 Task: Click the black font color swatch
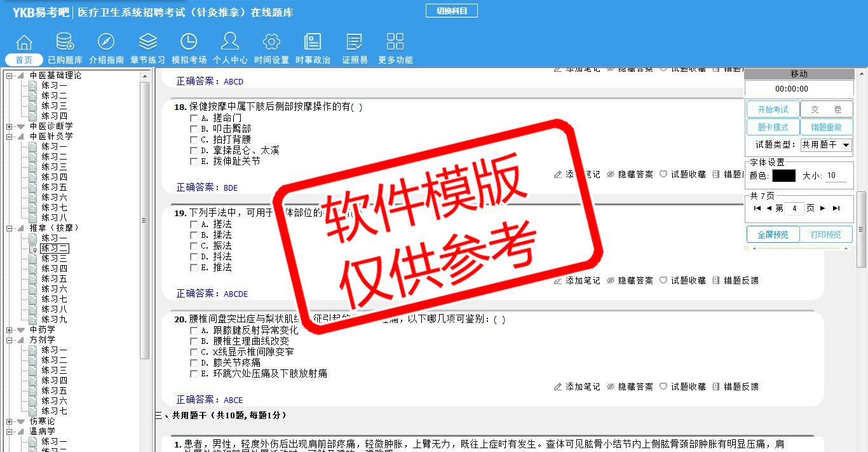click(783, 175)
